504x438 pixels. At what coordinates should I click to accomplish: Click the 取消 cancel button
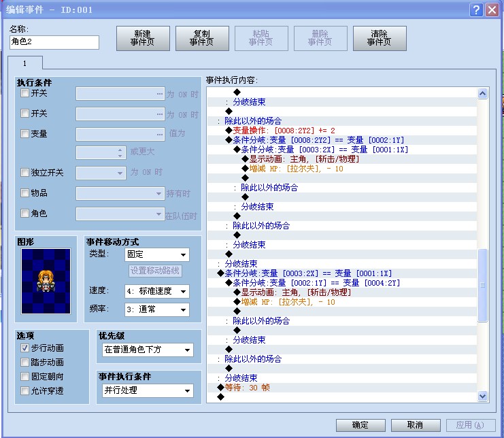[416, 425]
